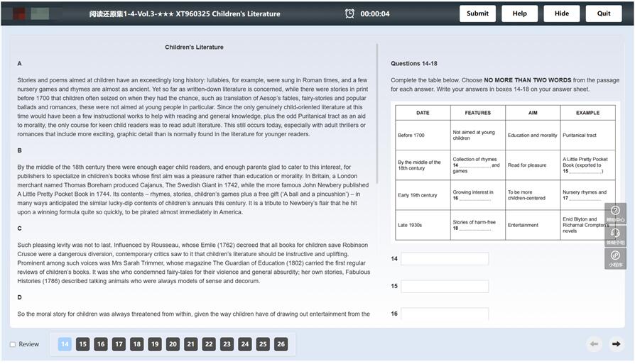Jump to question 22
The height and width of the screenshot is (364, 635).
(209, 344)
